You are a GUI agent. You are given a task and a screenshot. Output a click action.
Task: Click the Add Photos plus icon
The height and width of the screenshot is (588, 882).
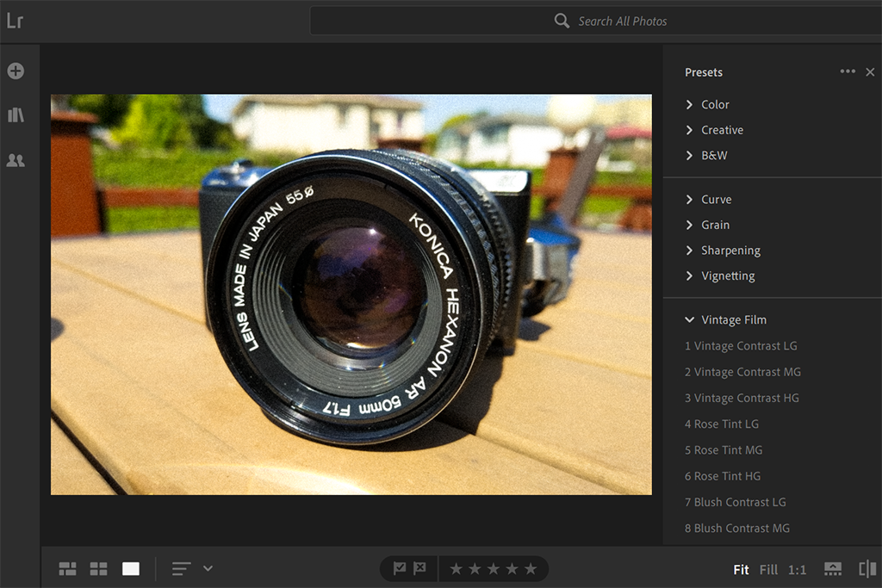pos(16,71)
